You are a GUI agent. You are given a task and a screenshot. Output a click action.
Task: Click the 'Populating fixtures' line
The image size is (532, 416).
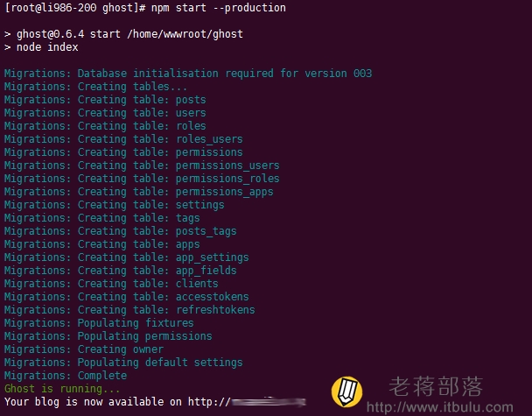[x=99, y=323]
